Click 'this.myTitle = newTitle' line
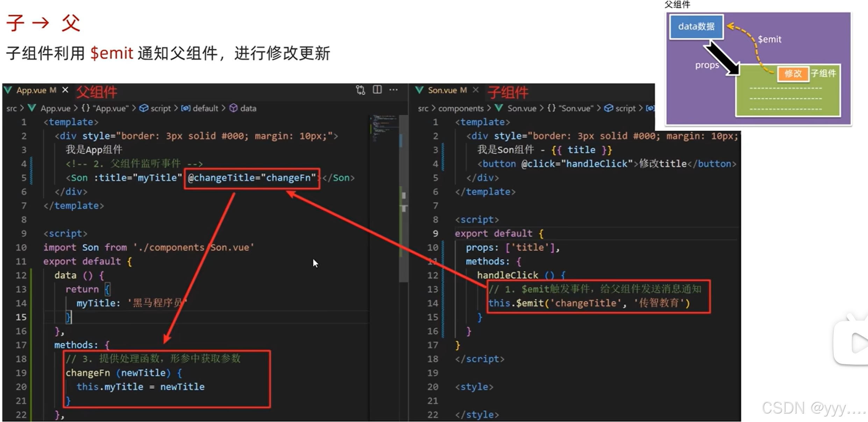Viewport: 868px width, 422px height. (x=141, y=387)
